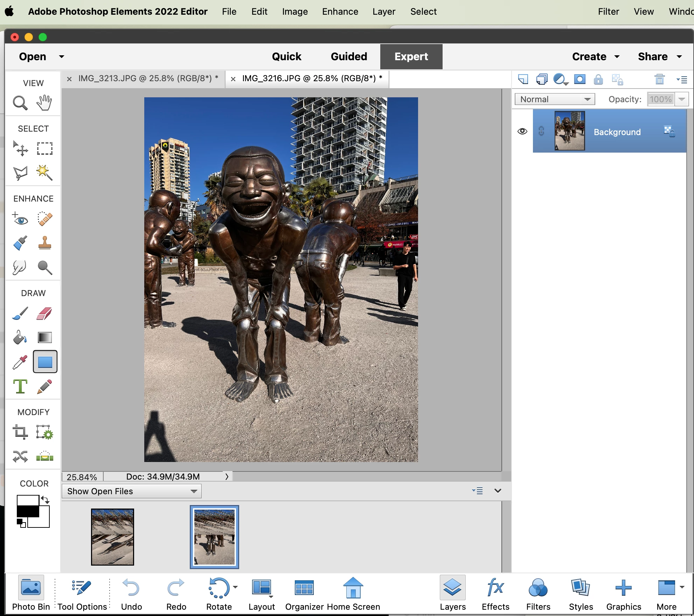Expand the Show Open Files dropdown
Image resolution: width=694 pixels, height=616 pixels.
[x=131, y=491]
